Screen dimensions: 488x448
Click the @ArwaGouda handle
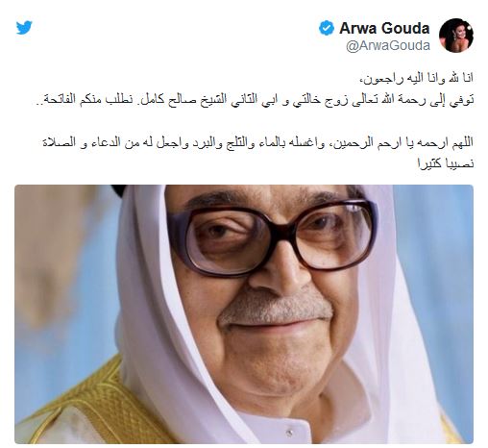tap(388, 46)
